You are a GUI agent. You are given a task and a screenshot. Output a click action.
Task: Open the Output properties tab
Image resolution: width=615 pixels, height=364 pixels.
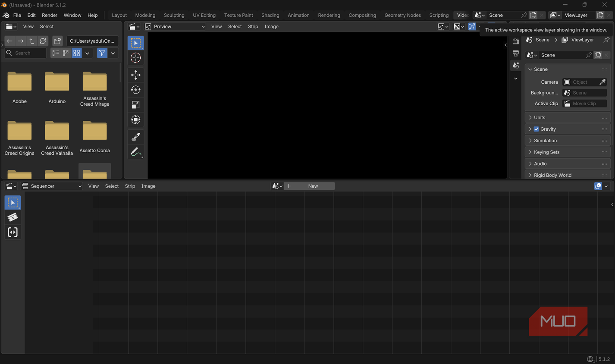pyautogui.click(x=515, y=53)
